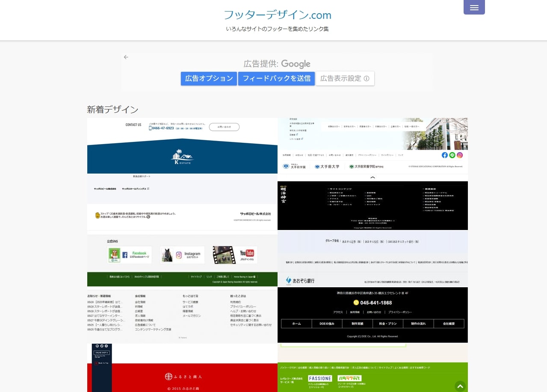Open the 明治神宮 black footer thumbnail
Viewport: 547px width, 392px height.
point(373,206)
